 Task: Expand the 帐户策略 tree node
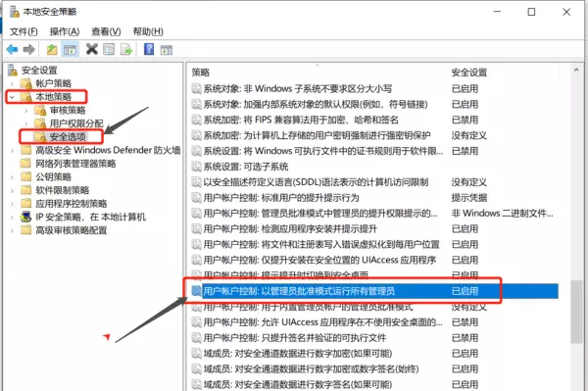(12, 83)
